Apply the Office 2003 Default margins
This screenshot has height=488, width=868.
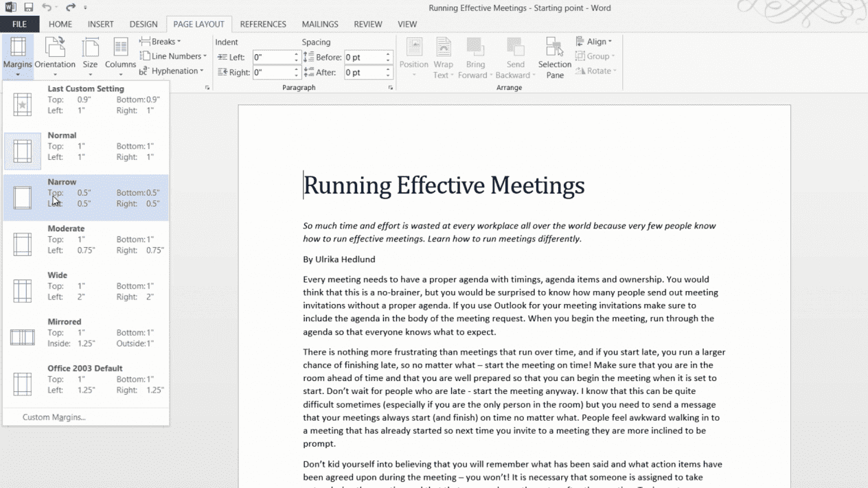tap(86, 384)
